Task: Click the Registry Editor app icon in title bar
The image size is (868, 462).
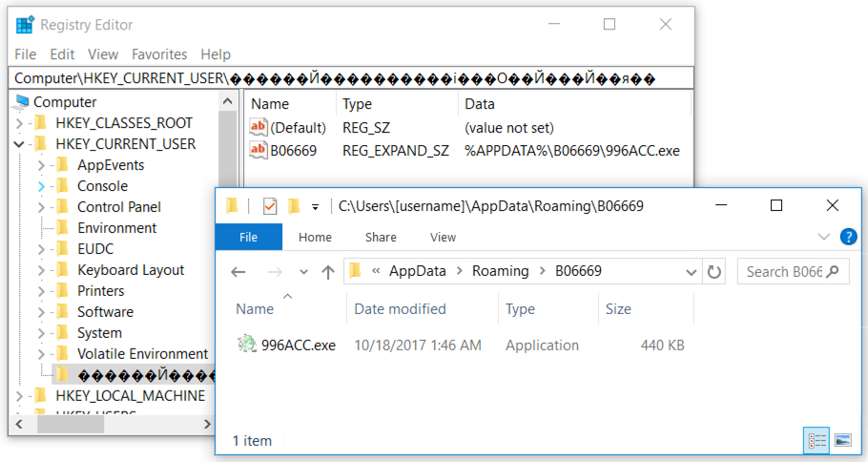Action: pos(25,25)
